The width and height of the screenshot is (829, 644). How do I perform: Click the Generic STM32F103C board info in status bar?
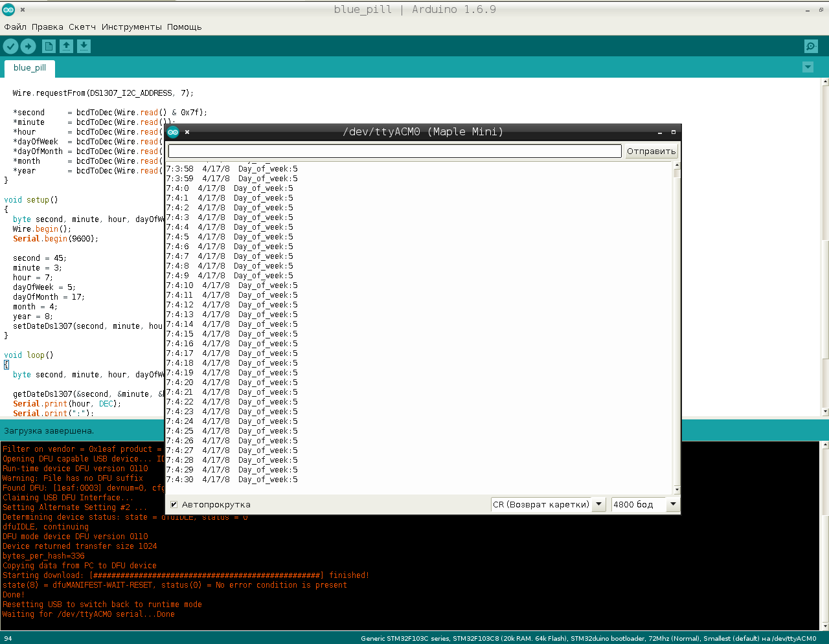coord(589,639)
